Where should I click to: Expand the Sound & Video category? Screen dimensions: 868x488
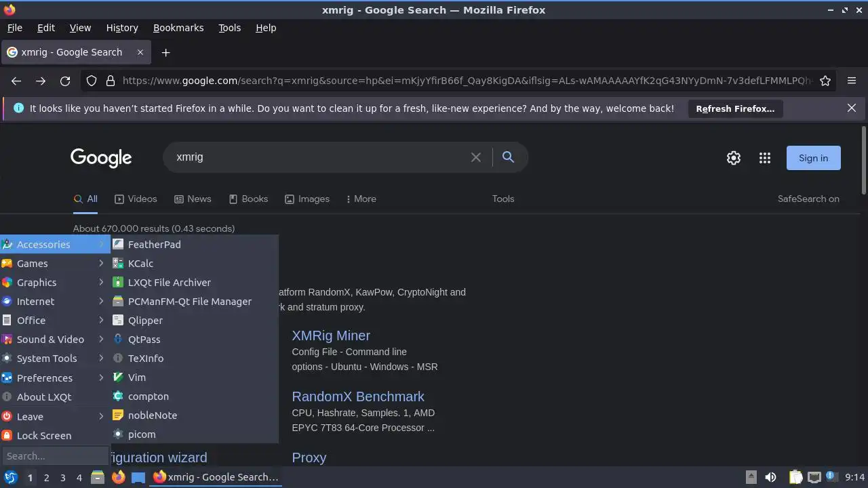point(54,340)
